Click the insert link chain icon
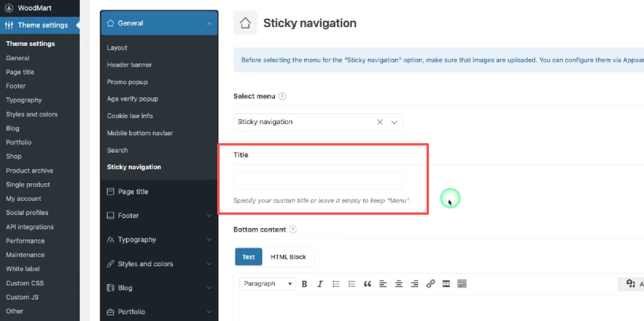This screenshot has height=321, width=644. click(x=430, y=284)
